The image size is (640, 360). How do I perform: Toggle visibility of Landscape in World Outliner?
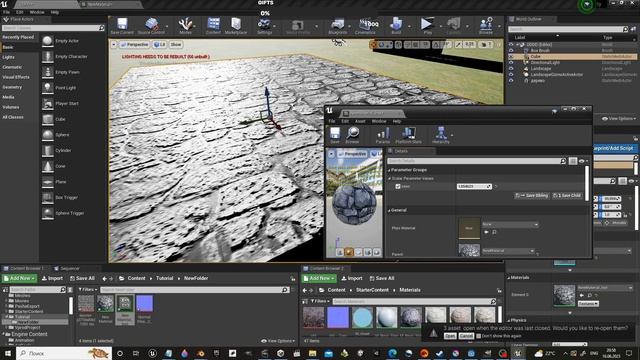click(x=511, y=69)
